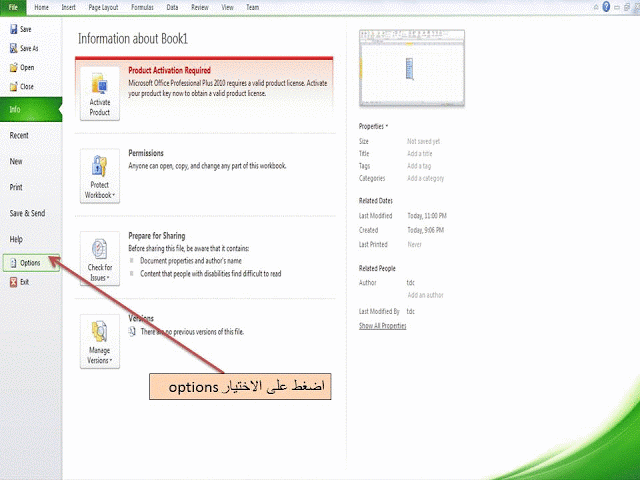
Task: Click the 'Today, 11:00 PM' last modified value
Action: [427, 216]
